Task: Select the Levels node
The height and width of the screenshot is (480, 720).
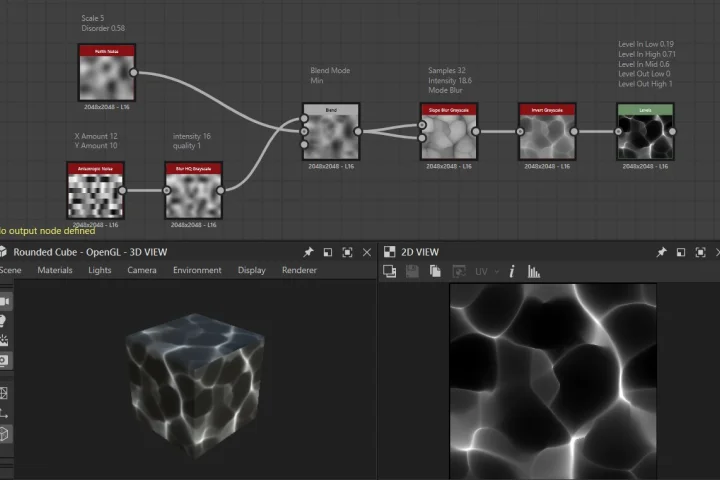Action: [x=645, y=132]
